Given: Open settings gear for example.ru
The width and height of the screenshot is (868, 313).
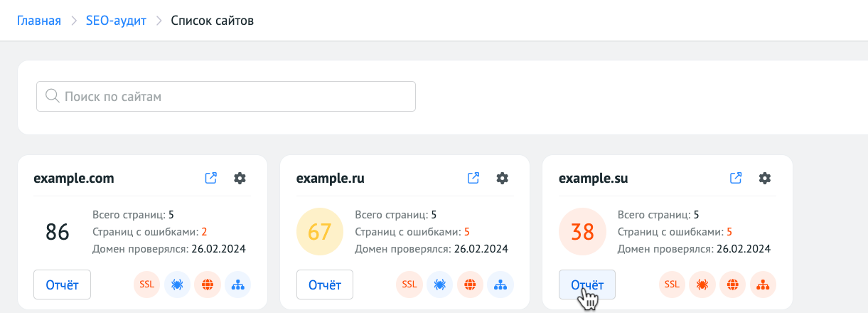Looking at the screenshot, I should (502, 178).
